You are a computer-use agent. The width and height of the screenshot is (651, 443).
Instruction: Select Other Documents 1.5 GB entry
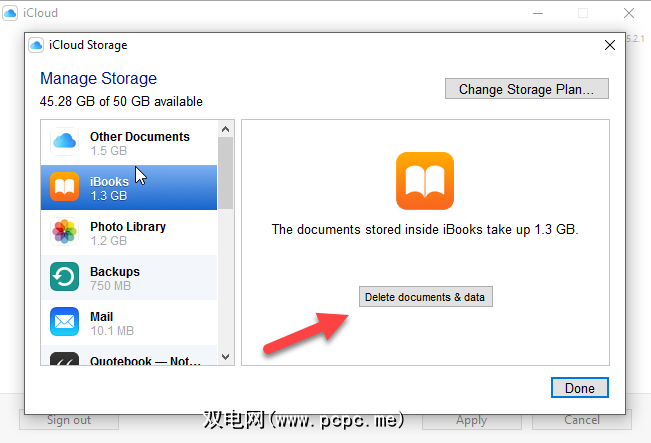[139, 143]
